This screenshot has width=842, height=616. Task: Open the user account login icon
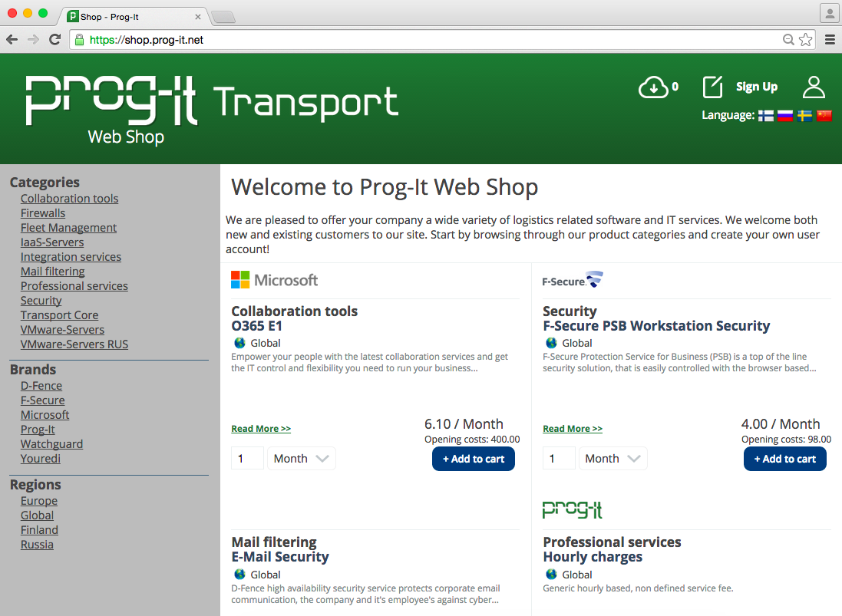(x=814, y=87)
